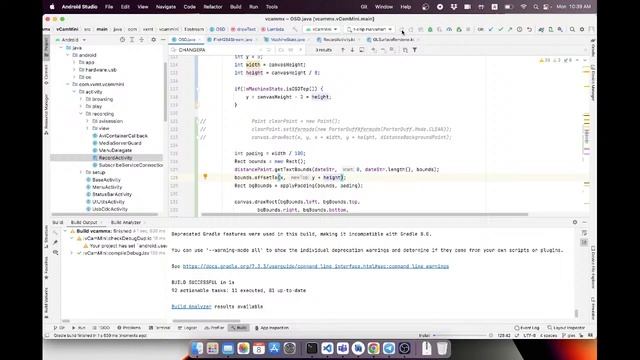Switch to the OSD.java editor tab
Viewport: 640px width, 360px height.
tap(186, 40)
